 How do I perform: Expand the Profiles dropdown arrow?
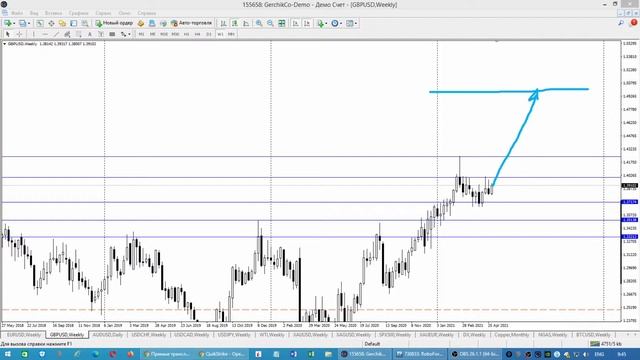coord(29,23)
